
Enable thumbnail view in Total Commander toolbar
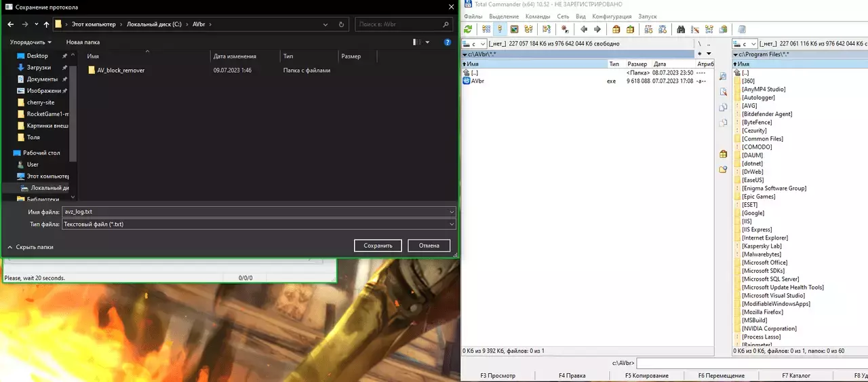coord(514,29)
